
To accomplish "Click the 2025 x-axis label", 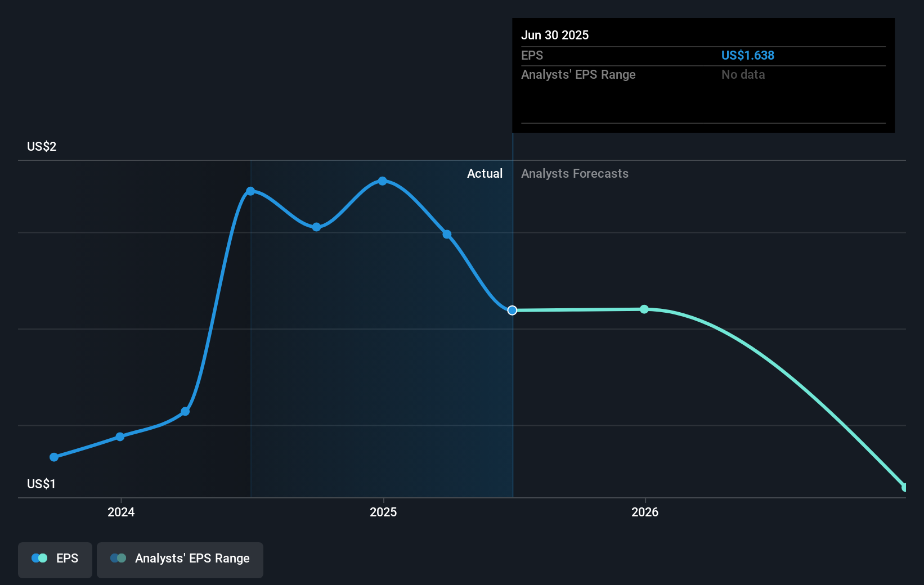I will click(383, 512).
